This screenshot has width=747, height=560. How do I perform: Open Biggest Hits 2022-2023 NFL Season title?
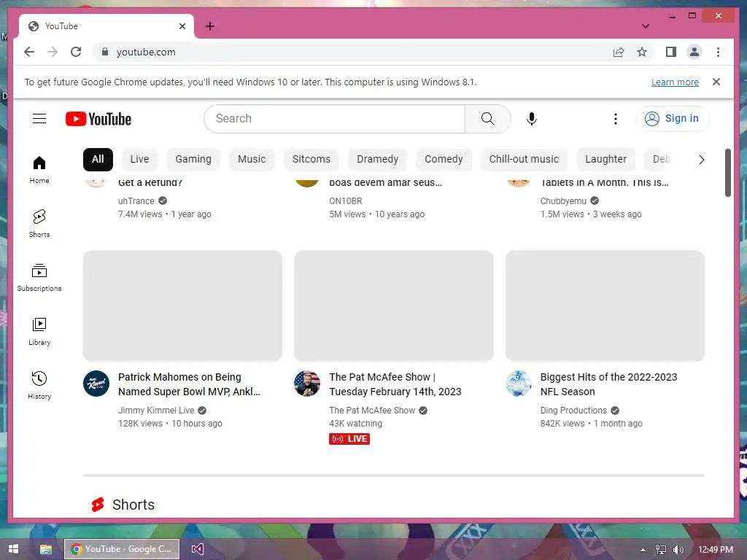pyautogui.click(x=608, y=384)
